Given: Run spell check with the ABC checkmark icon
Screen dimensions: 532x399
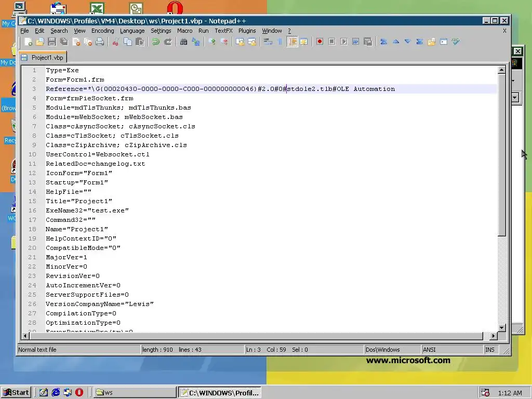Looking at the screenshot, I should click(455, 42).
